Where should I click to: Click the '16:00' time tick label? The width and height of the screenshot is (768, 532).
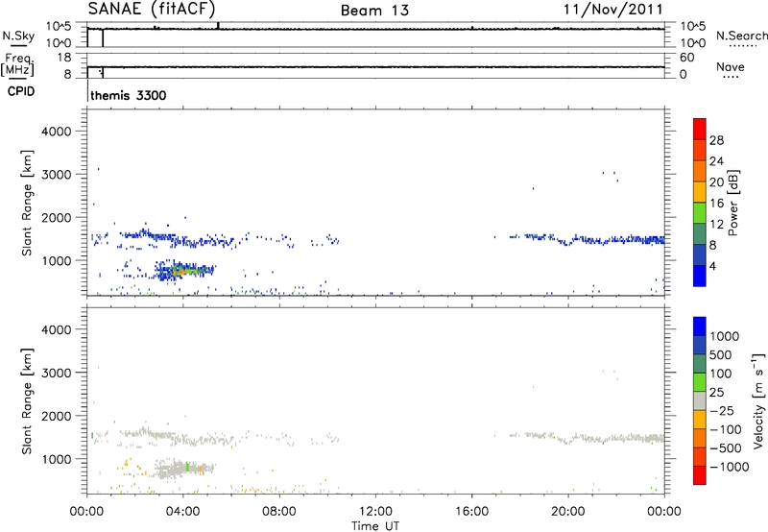point(471,512)
